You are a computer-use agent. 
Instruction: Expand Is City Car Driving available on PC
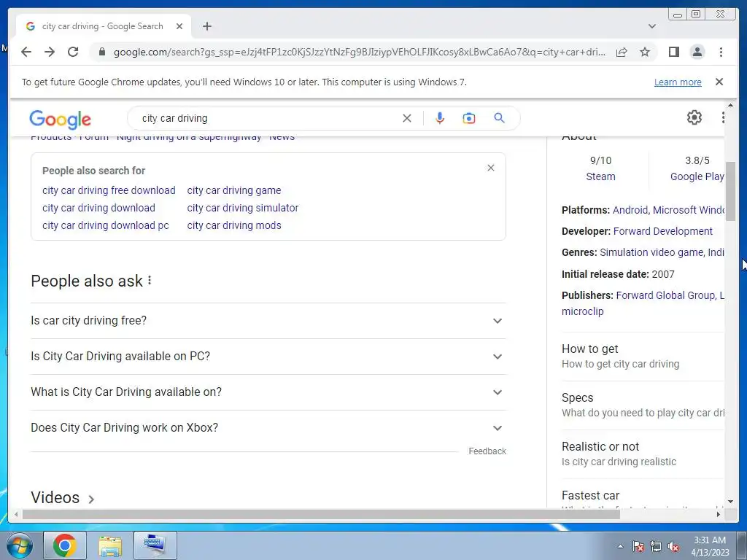click(268, 356)
